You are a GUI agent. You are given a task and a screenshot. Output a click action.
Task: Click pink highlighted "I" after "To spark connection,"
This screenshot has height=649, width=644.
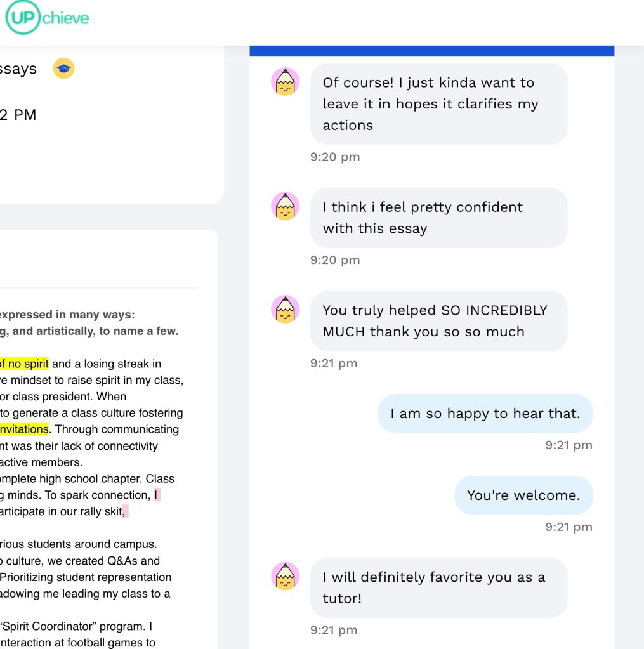[x=157, y=495]
